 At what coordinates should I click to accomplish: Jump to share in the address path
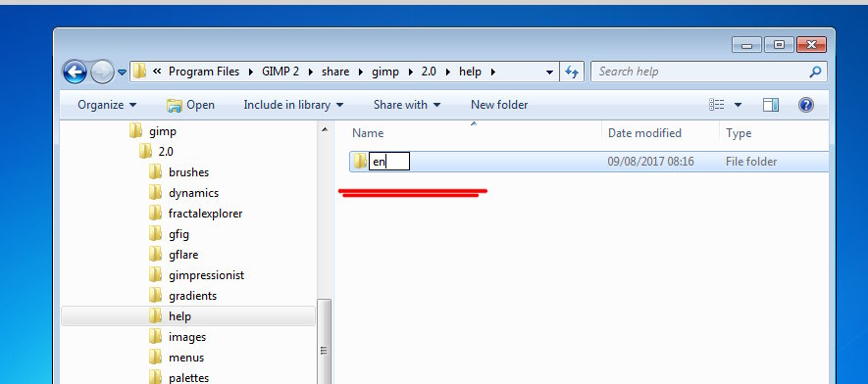tap(335, 72)
